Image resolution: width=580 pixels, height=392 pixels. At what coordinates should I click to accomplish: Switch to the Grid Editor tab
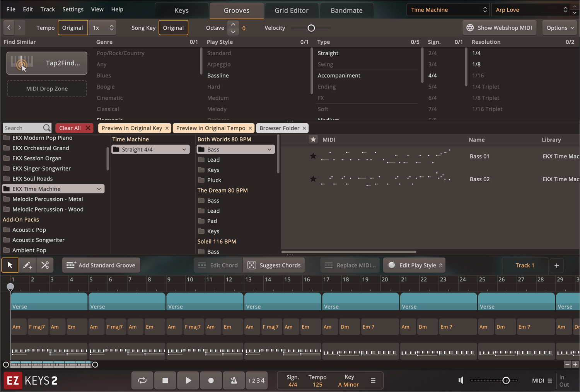292,10
